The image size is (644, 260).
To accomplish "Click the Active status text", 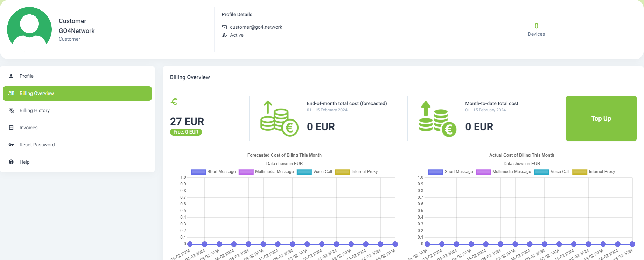I will [x=237, y=35].
